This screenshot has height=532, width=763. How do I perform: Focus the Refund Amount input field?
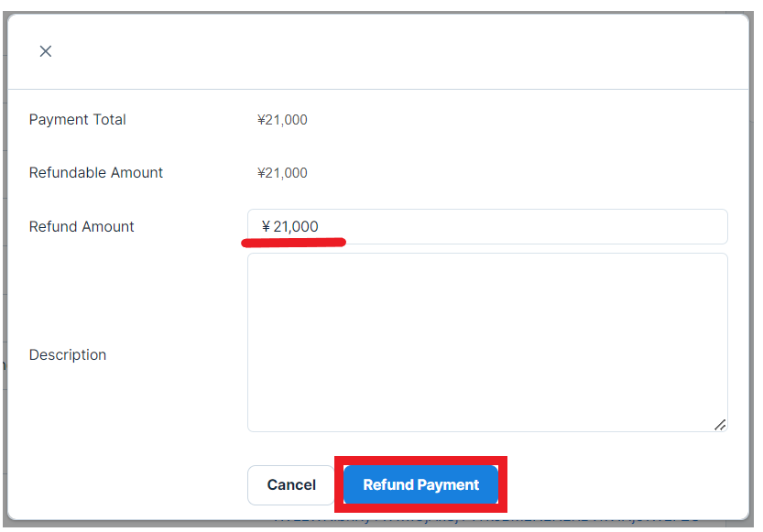(x=513, y=227)
